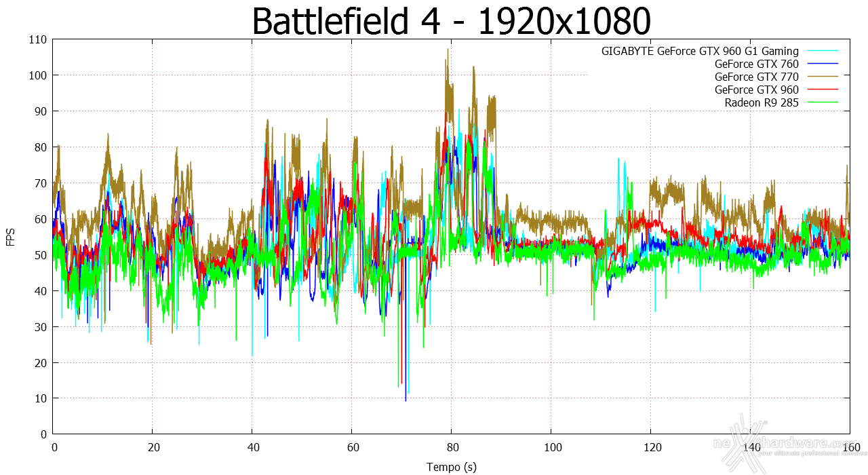Click the plain "GeForce GTX 960" legend label
Viewport: 868px width, 475px height.
(757, 90)
